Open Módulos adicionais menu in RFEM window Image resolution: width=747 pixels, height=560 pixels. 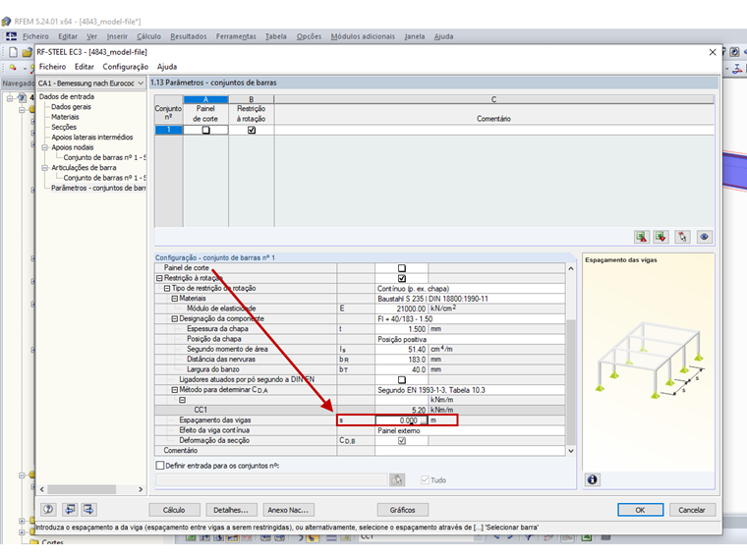[363, 36]
